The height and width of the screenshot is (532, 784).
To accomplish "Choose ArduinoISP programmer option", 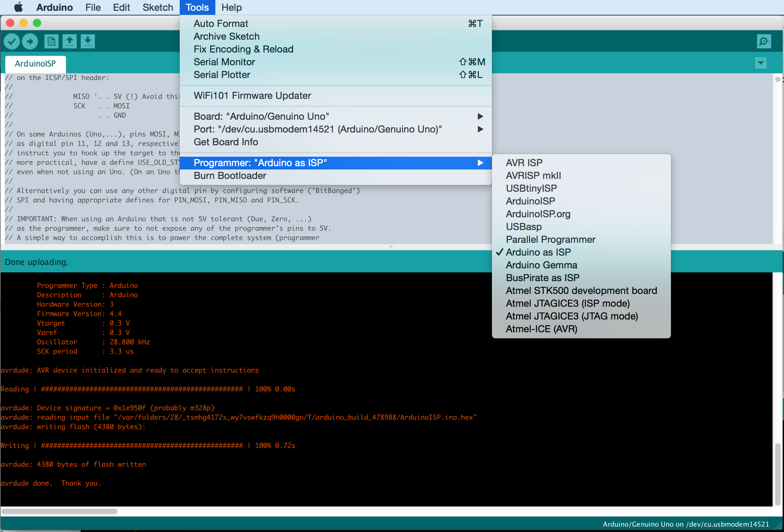I will (581, 201).
